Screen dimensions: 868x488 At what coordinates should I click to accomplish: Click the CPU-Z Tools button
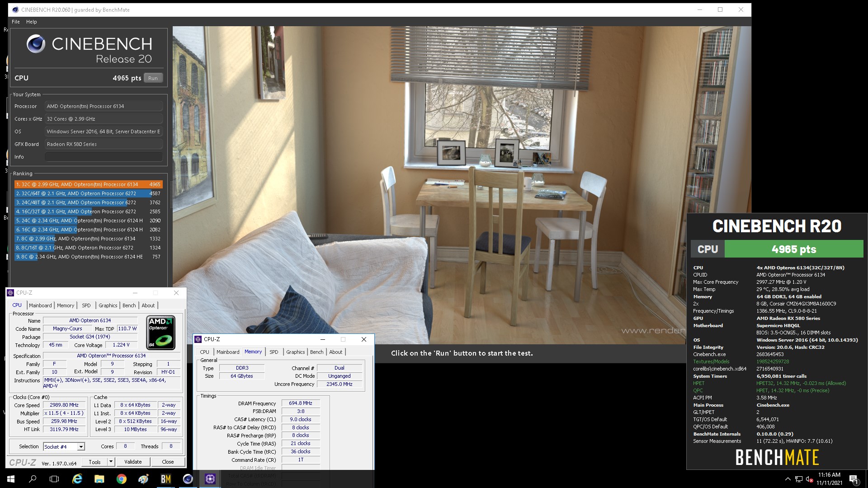click(95, 462)
